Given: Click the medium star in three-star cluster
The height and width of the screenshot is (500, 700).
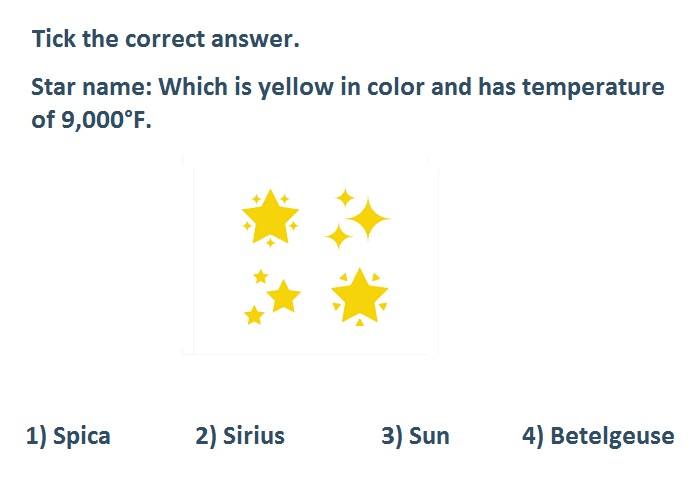Looking at the screenshot, I should tap(283, 296).
